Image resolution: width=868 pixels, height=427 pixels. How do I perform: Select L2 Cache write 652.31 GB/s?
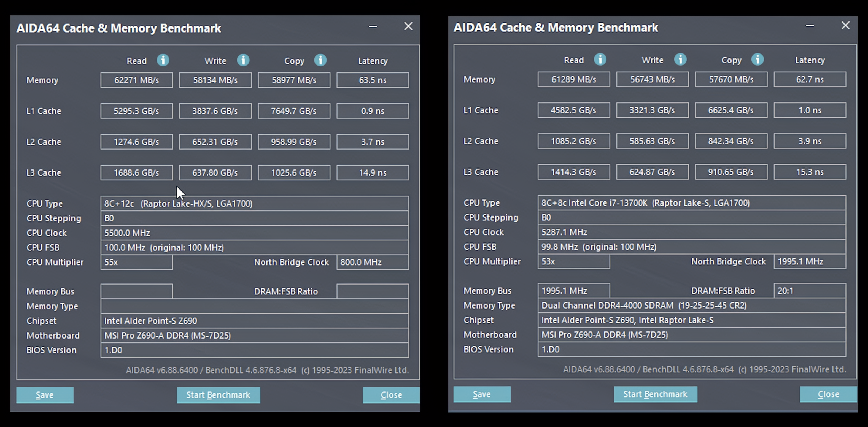click(215, 142)
